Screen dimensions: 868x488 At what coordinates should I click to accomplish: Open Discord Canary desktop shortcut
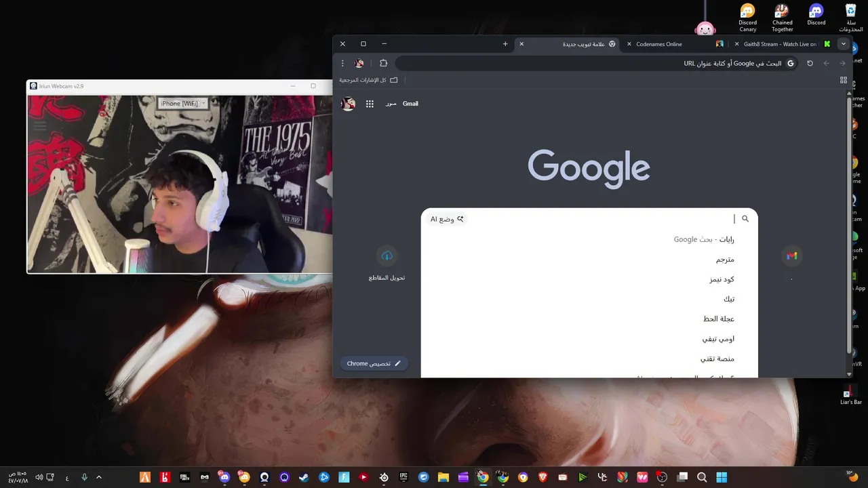(x=747, y=18)
